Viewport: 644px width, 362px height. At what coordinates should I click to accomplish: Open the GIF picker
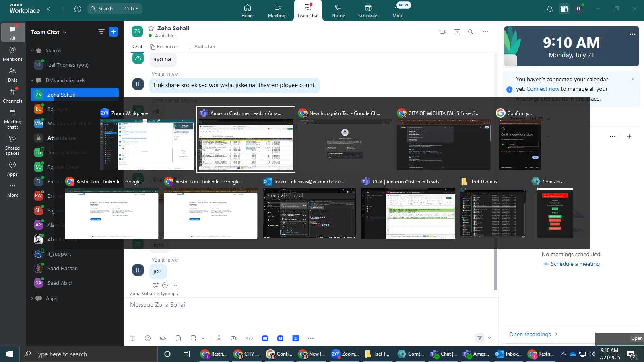tap(163, 338)
